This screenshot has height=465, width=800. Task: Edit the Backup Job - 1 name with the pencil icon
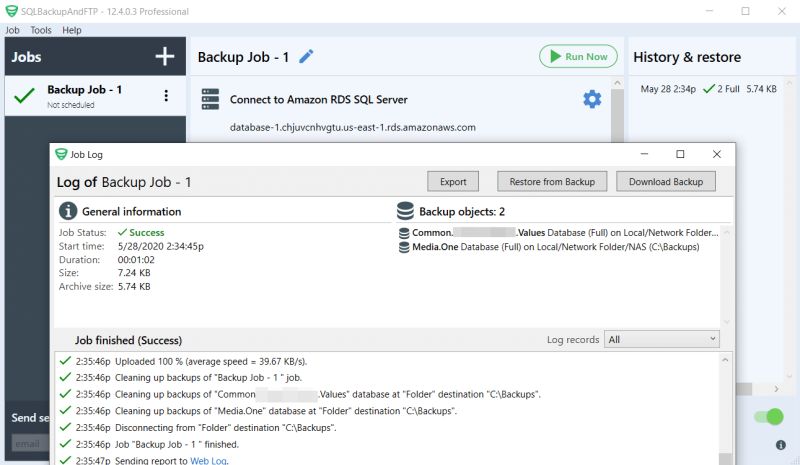(x=306, y=56)
